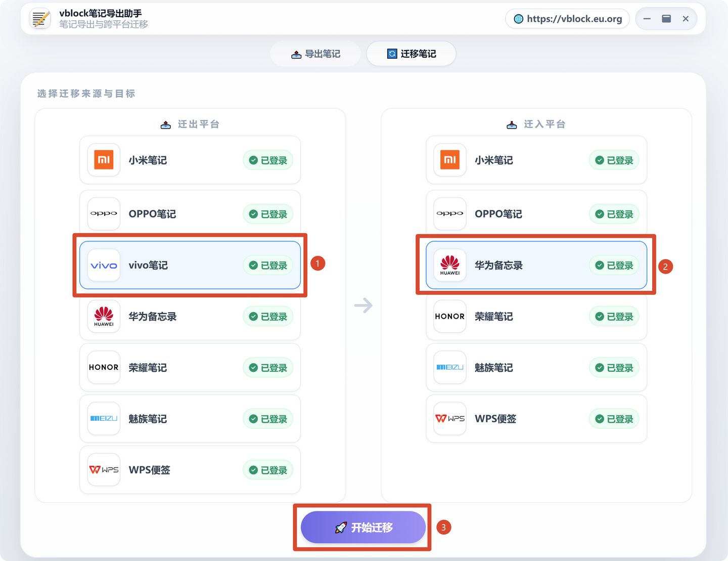Click the vblock app logo icon
The height and width of the screenshot is (561, 728).
40,19
